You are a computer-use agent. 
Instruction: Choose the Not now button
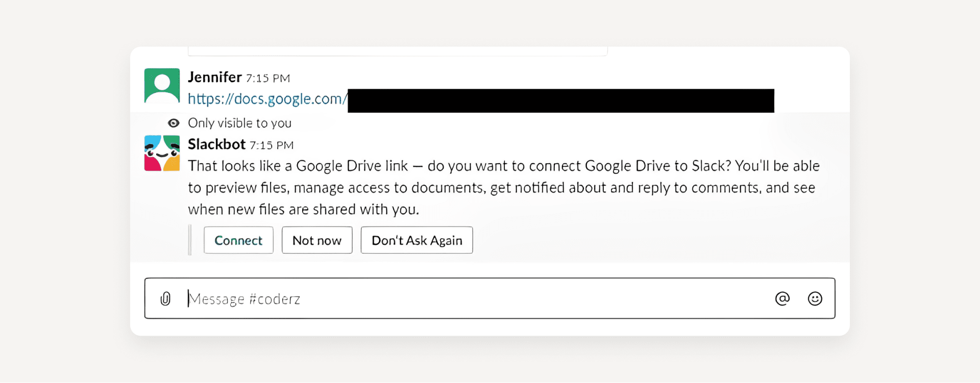click(316, 240)
